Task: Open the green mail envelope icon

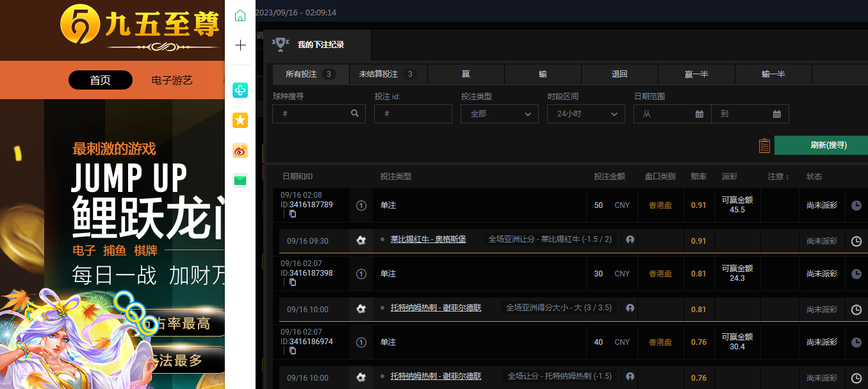Action: (240, 180)
